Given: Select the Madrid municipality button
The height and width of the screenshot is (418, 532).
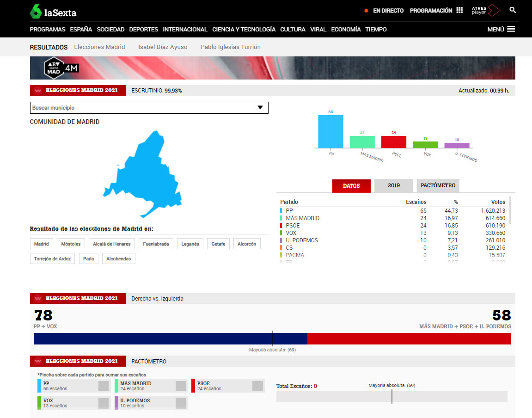Looking at the screenshot, I should (42, 244).
